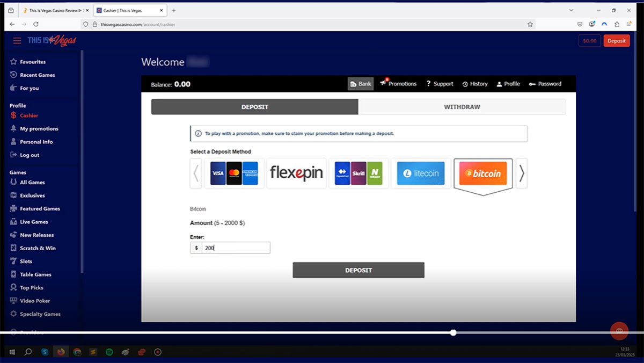Screen dimensions: 644x363
Task: Choose Litecoin deposit method
Action: click(421, 173)
